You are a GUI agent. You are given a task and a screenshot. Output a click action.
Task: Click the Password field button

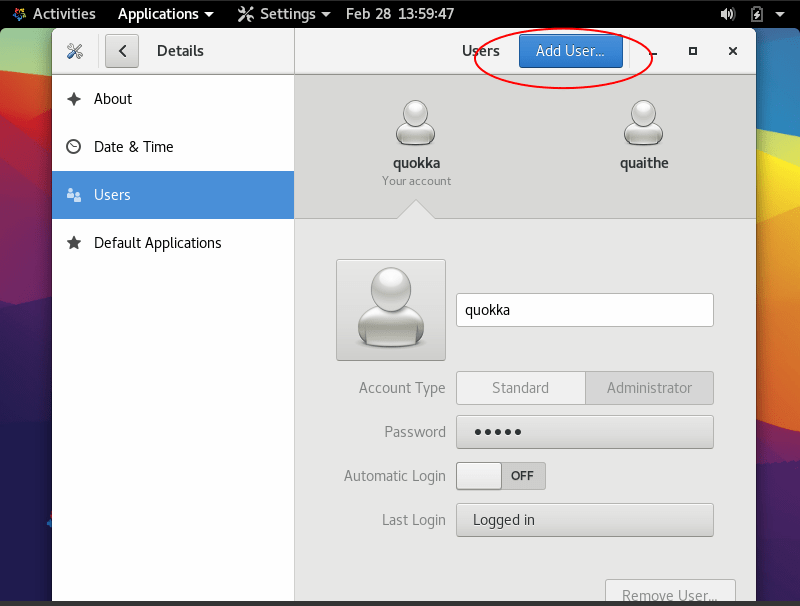pyautogui.click(x=584, y=432)
